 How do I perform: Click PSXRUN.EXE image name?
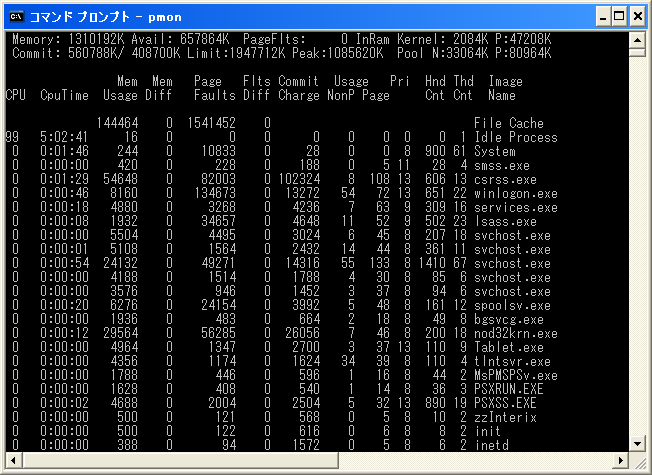(x=509, y=389)
